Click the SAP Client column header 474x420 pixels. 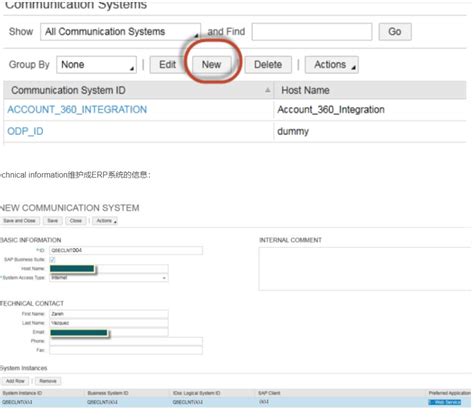[269, 393]
